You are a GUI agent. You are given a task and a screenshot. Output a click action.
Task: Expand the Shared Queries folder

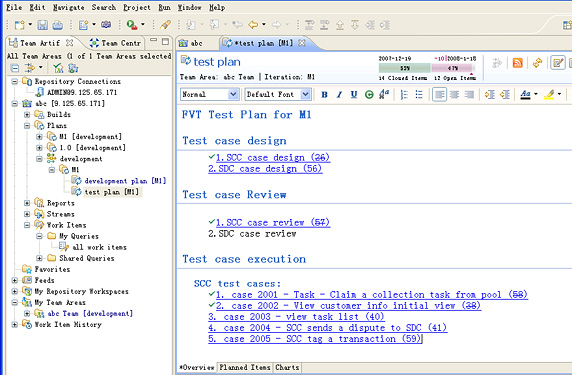(x=39, y=258)
